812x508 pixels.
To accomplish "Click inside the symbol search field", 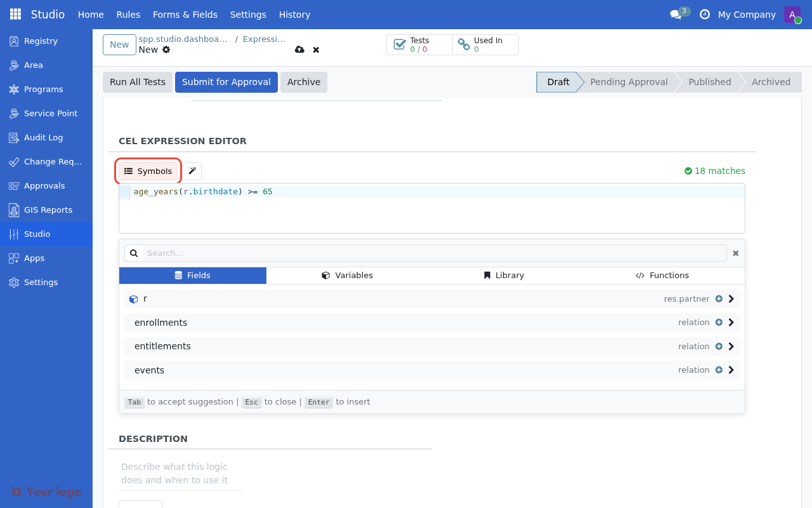I will click(431, 253).
